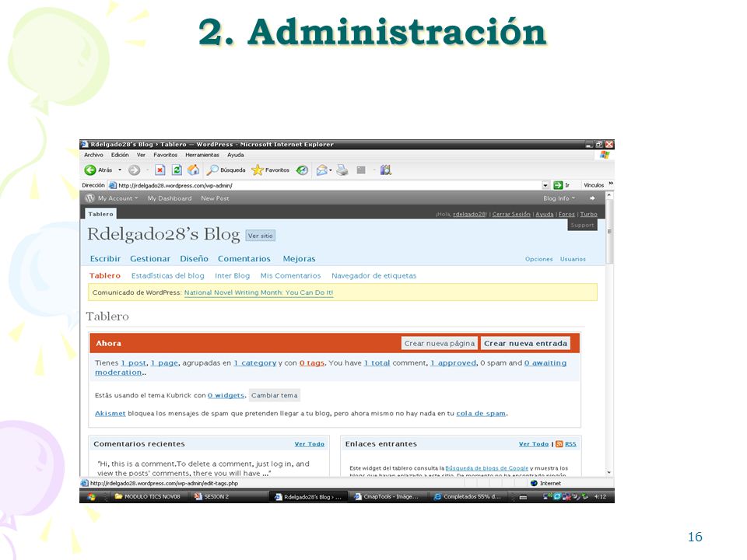Open the Mail icon dropdown arrow
The height and width of the screenshot is (560, 747).
(x=331, y=170)
